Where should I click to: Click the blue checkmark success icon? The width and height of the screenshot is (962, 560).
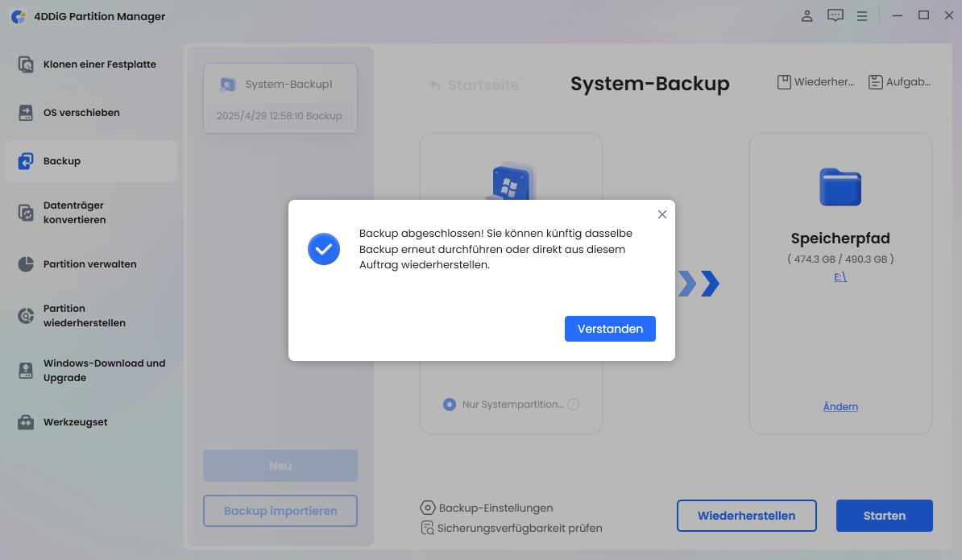(x=324, y=249)
